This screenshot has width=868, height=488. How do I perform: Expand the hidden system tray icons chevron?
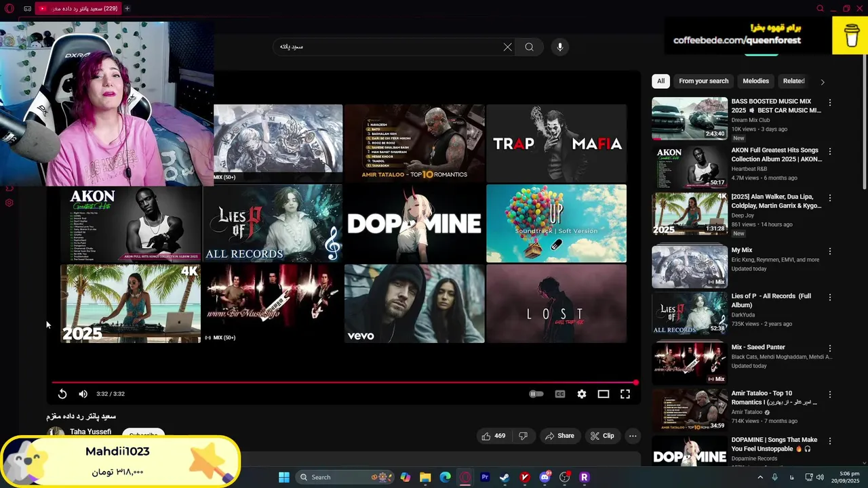point(760,477)
